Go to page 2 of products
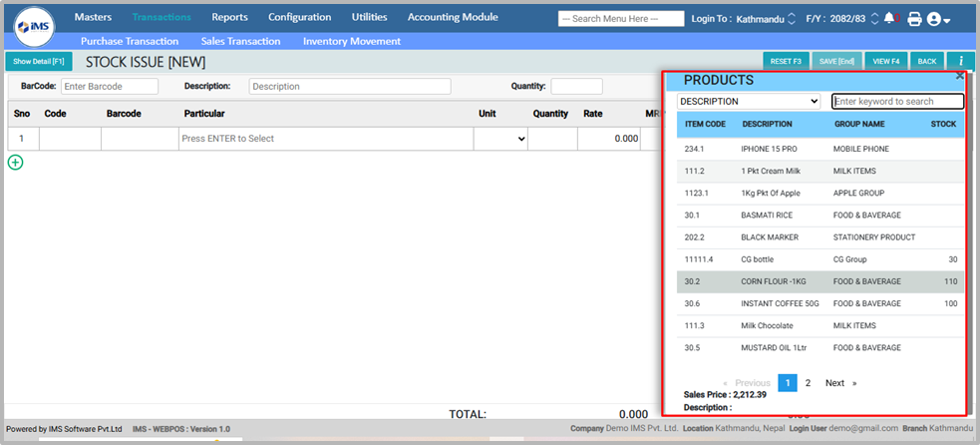The width and height of the screenshot is (980, 445). pos(808,383)
